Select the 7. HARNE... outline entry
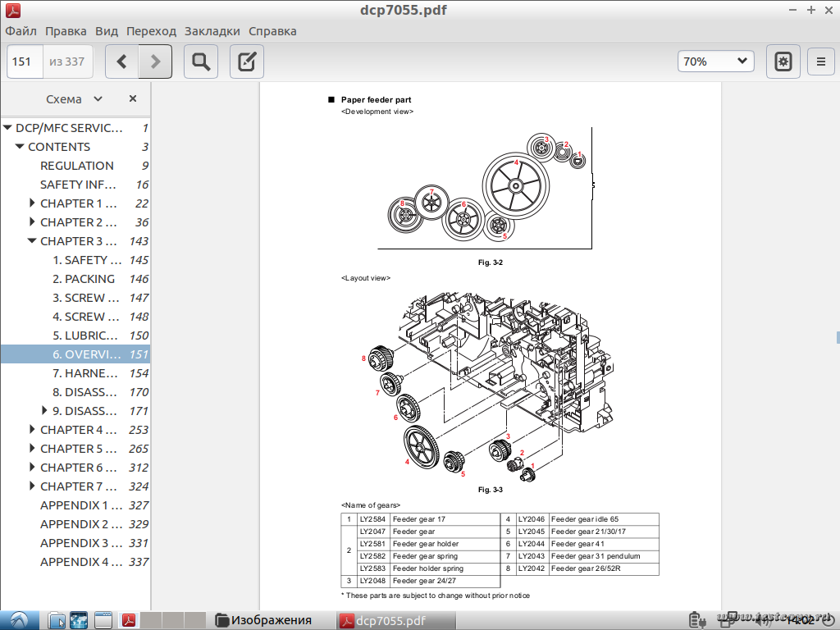Viewport: 840px width, 630px height. coord(84,373)
